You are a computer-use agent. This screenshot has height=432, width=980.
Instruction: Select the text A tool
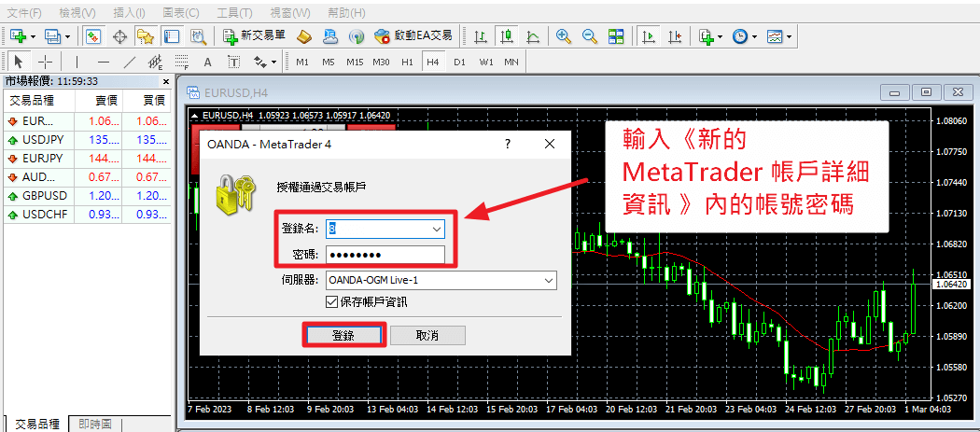point(208,62)
